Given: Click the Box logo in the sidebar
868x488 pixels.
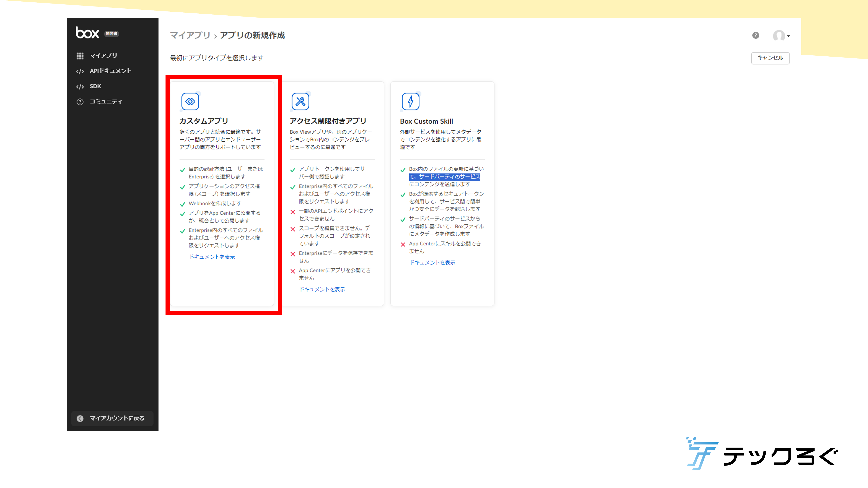Looking at the screenshot, I should point(87,33).
